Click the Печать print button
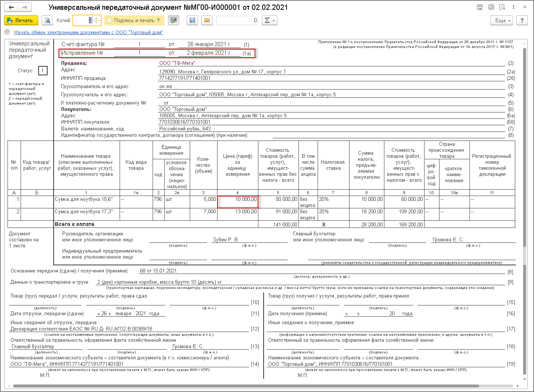 coord(21,20)
